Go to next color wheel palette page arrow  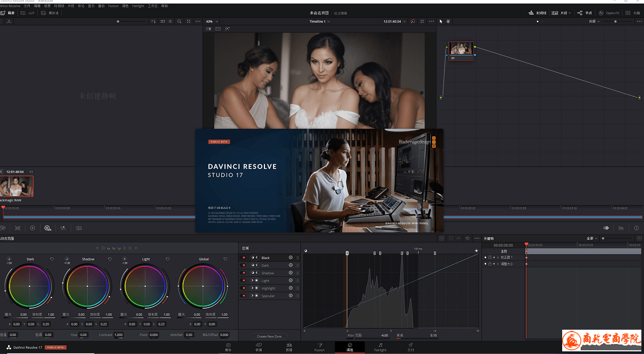click(136, 248)
